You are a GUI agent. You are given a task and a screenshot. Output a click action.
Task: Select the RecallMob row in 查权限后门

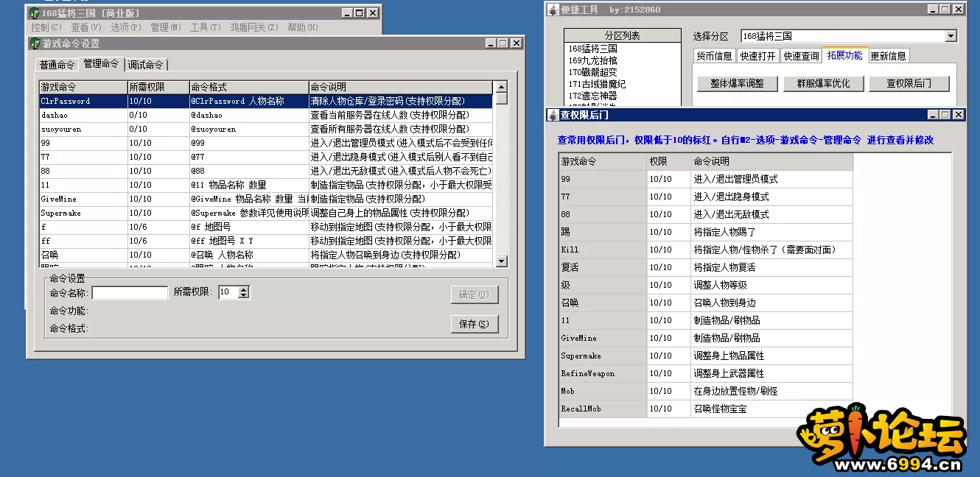[x=706, y=409]
